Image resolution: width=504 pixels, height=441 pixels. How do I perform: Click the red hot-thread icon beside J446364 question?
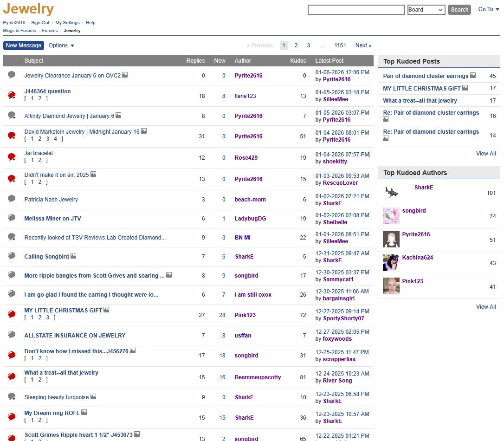[x=12, y=95]
